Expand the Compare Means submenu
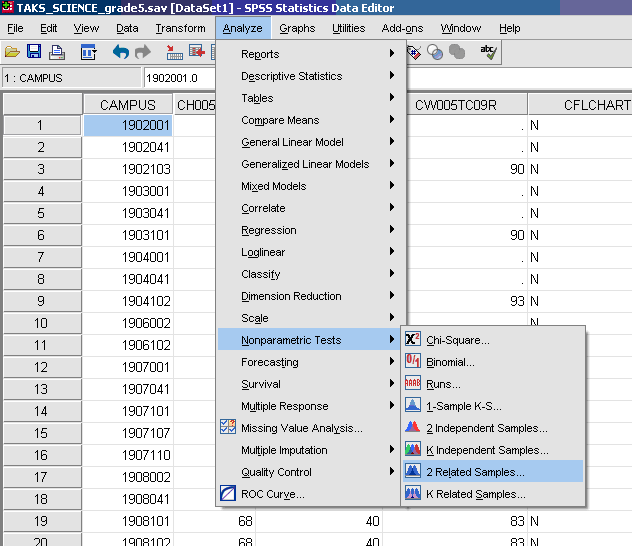 pyautogui.click(x=280, y=120)
